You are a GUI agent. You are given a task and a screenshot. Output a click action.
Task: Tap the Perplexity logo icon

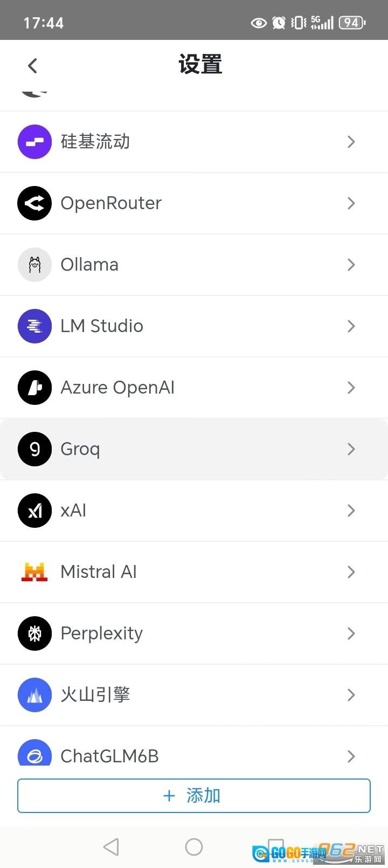(x=34, y=633)
